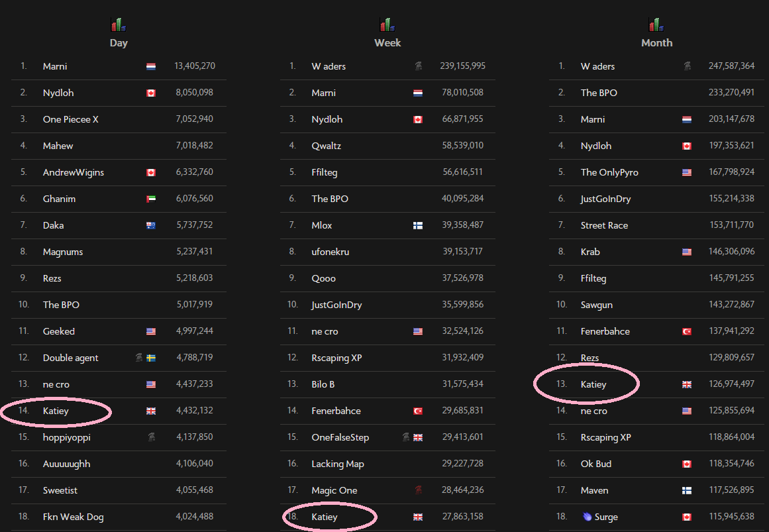Click the bar chart icon above Month
Image resolution: width=769 pixels, height=532 pixels.
pos(656,25)
